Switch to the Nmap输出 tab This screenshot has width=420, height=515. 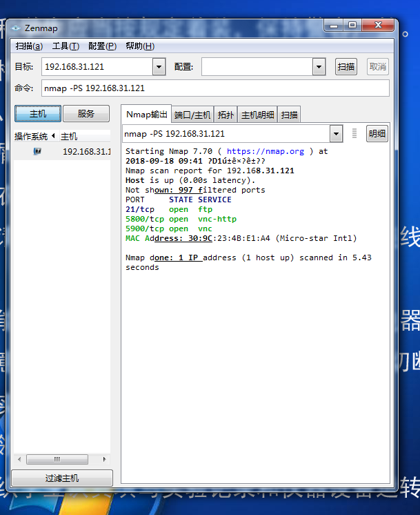point(146,115)
